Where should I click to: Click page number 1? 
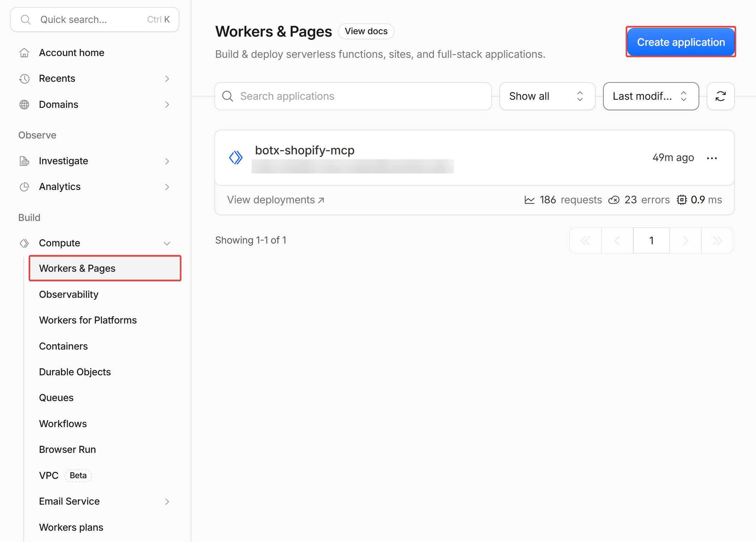(651, 241)
